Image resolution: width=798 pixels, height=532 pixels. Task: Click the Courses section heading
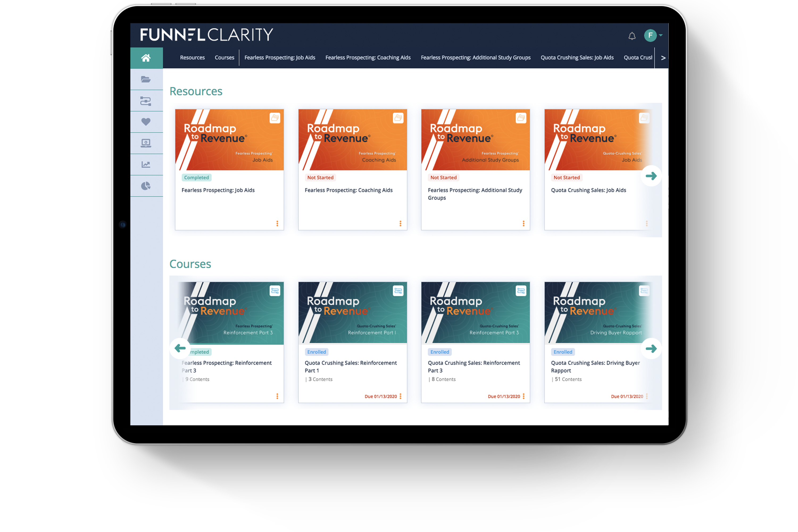[190, 264]
